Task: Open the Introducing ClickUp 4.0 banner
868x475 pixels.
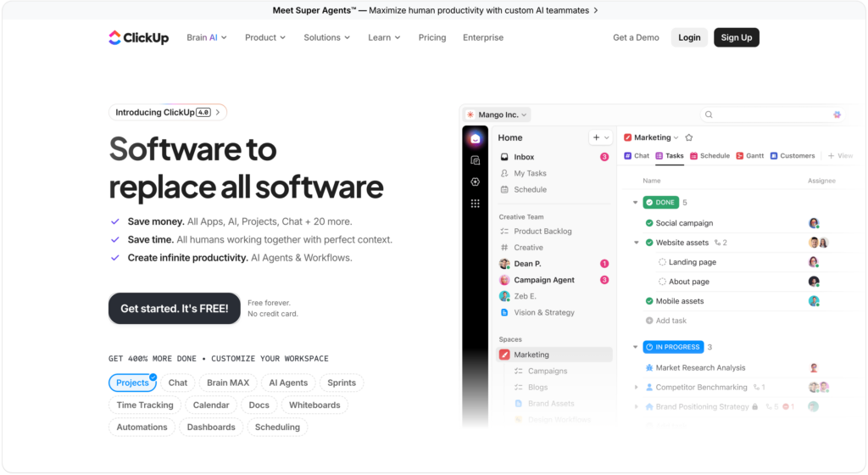Action: [x=168, y=112]
